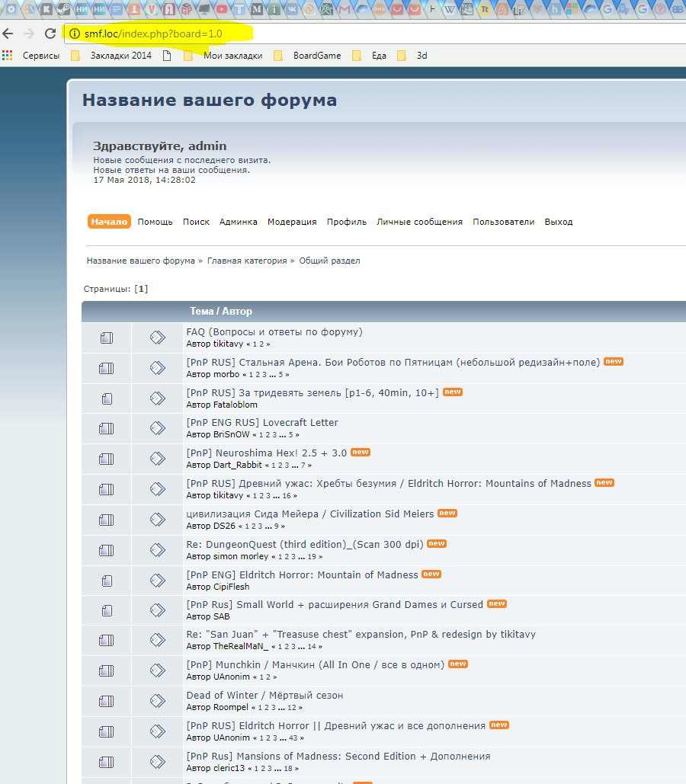Open author morbo profile link
Viewport: 686px width, 784px height.
(226, 374)
